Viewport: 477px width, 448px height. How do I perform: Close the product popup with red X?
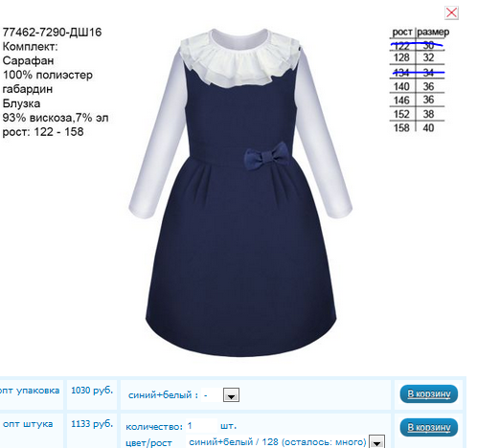451,12
